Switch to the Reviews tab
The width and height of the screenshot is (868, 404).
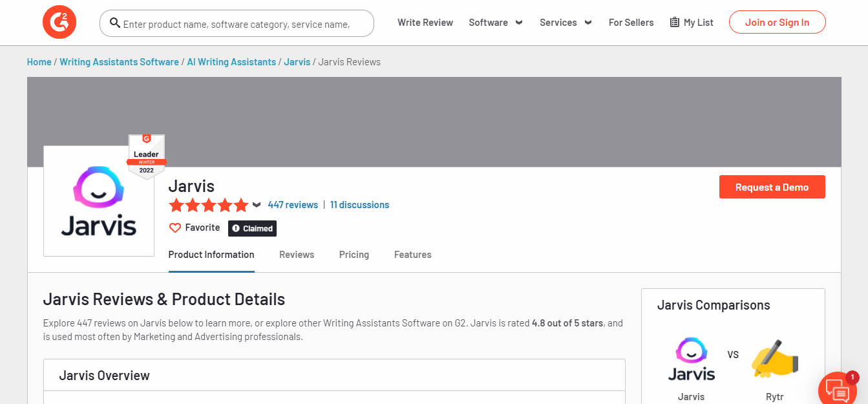[x=297, y=255]
